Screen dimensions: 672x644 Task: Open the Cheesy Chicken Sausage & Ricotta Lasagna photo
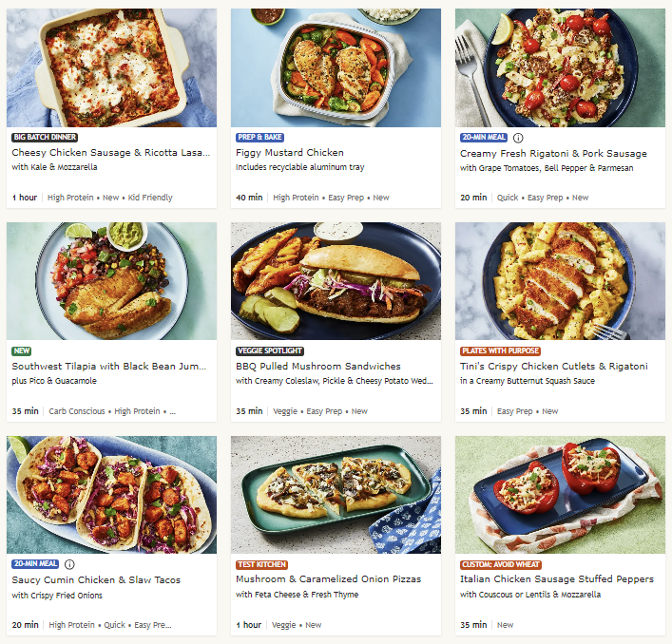point(111,67)
